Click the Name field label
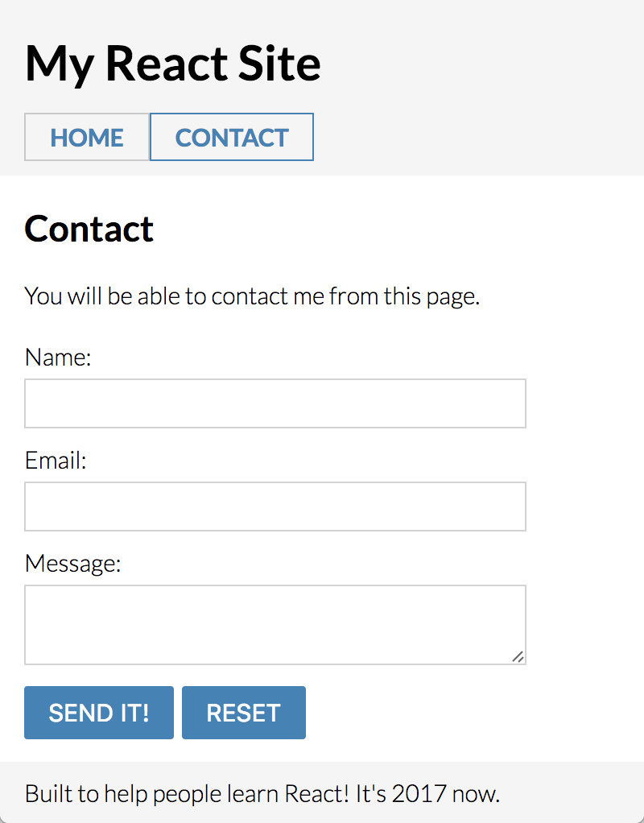Screen dimensions: 644x823 click(x=57, y=358)
